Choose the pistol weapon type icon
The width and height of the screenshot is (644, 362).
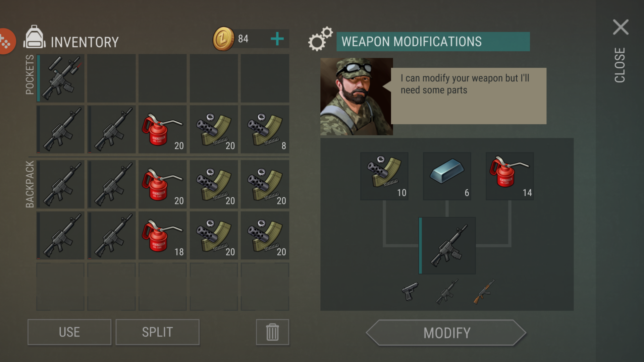(410, 291)
